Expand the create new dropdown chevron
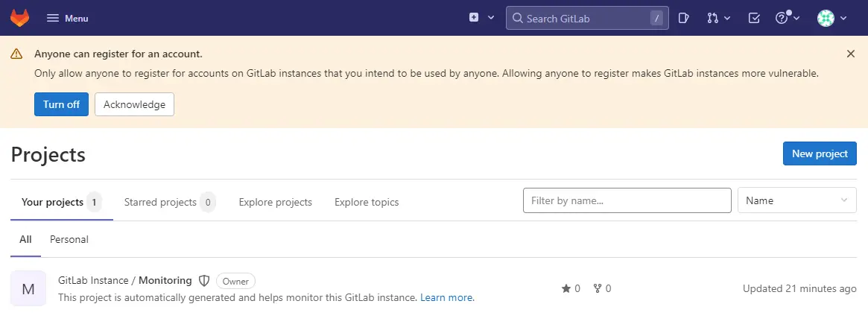Screen dimensions: 868x336 pyautogui.click(x=490, y=18)
